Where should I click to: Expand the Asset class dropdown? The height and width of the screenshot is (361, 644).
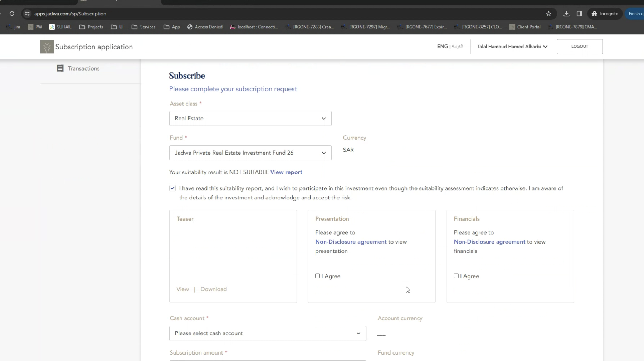coord(250,119)
